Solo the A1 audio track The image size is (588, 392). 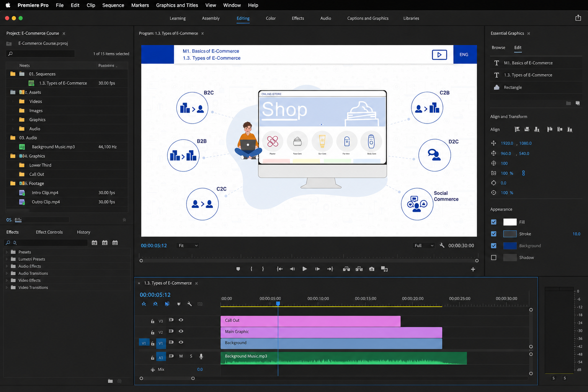click(191, 356)
